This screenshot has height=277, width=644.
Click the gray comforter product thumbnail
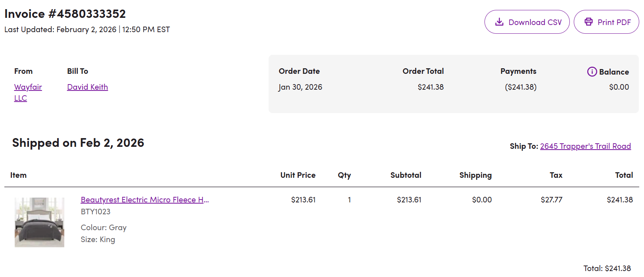click(x=39, y=222)
